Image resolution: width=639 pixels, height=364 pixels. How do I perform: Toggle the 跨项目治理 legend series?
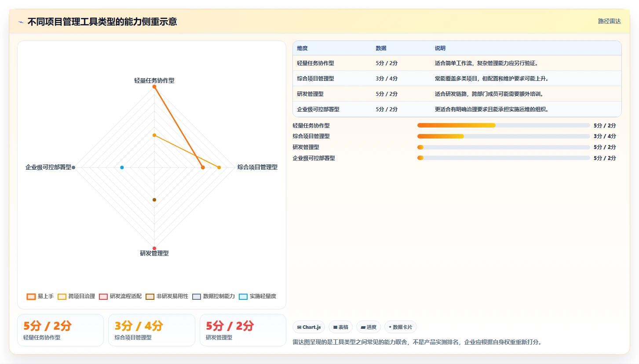(77, 296)
